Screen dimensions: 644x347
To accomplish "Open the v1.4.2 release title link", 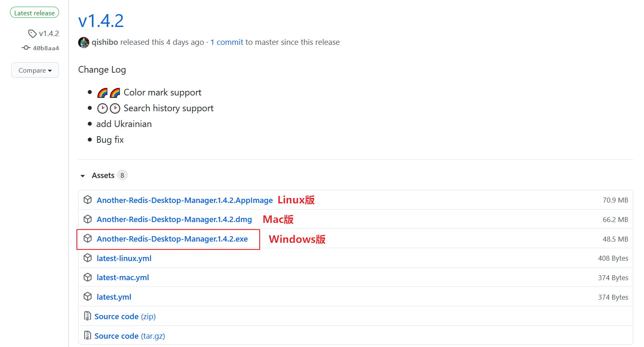I will tap(101, 21).
